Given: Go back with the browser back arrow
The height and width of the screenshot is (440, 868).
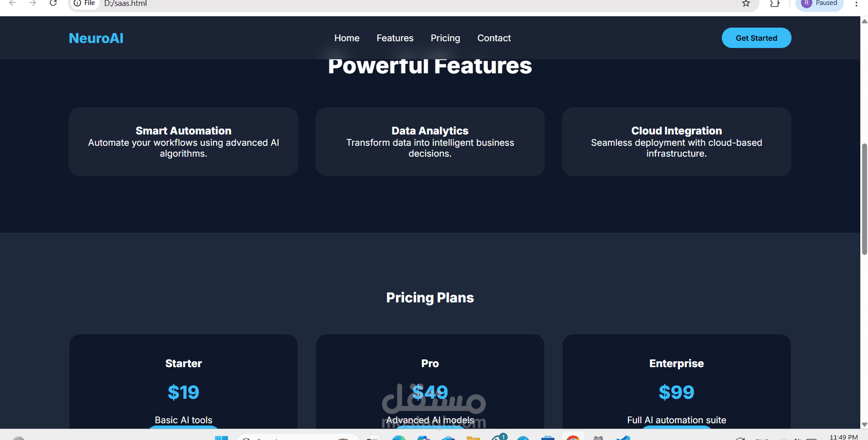Looking at the screenshot, I should tap(13, 3).
